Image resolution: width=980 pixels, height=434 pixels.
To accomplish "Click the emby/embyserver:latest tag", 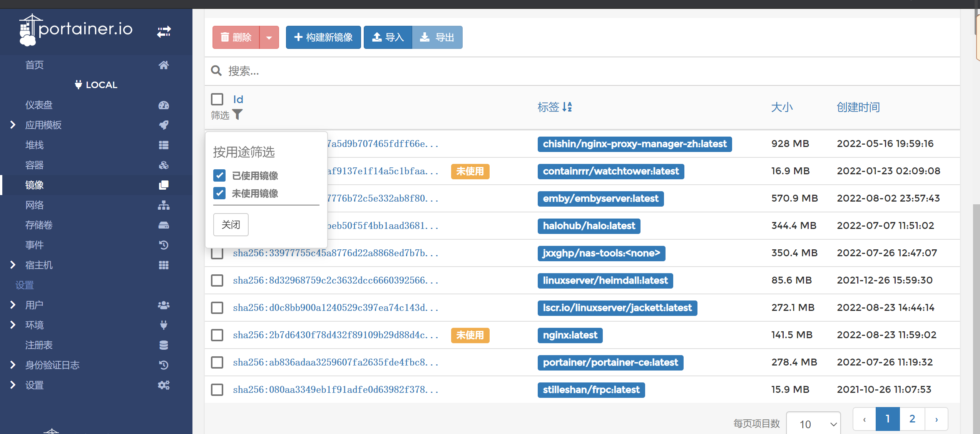I will tap(600, 199).
